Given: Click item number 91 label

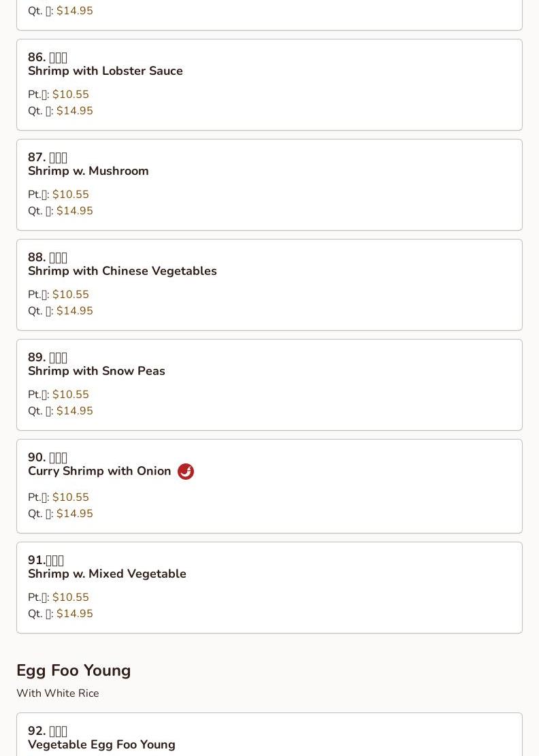Looking at the screenshot, I should (x=46, y=560).
